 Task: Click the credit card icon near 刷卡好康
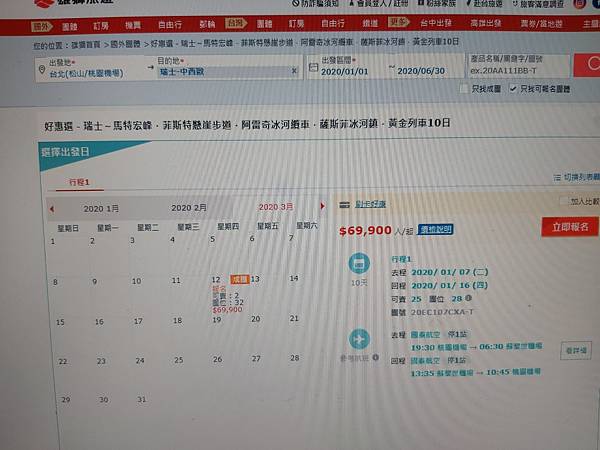tap(344, 205)
